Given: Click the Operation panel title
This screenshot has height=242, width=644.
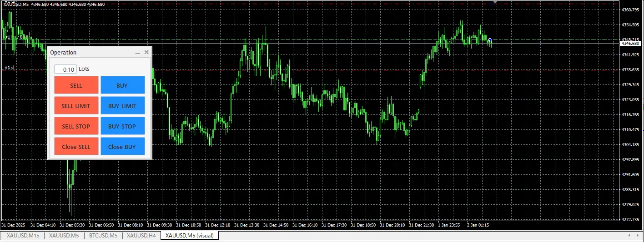Looking at the screenshot, I should [x=63, y=53].
